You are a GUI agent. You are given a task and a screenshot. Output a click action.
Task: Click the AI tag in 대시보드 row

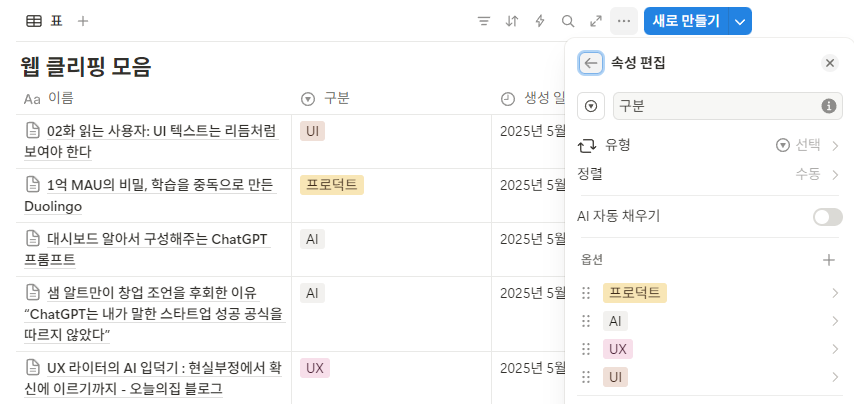[312, 239]
